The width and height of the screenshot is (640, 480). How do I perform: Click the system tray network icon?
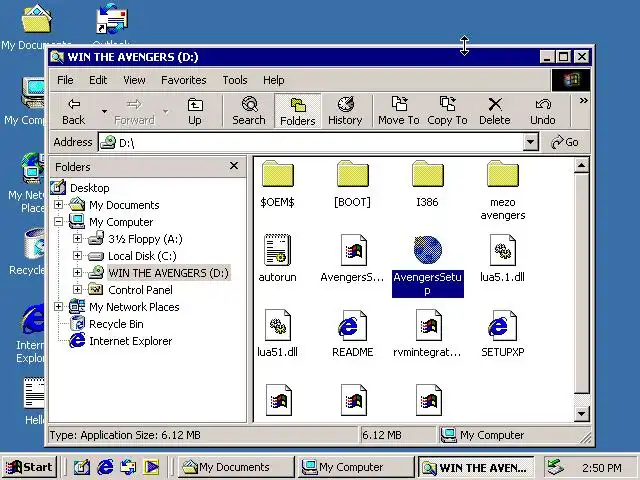coord(556,467)
